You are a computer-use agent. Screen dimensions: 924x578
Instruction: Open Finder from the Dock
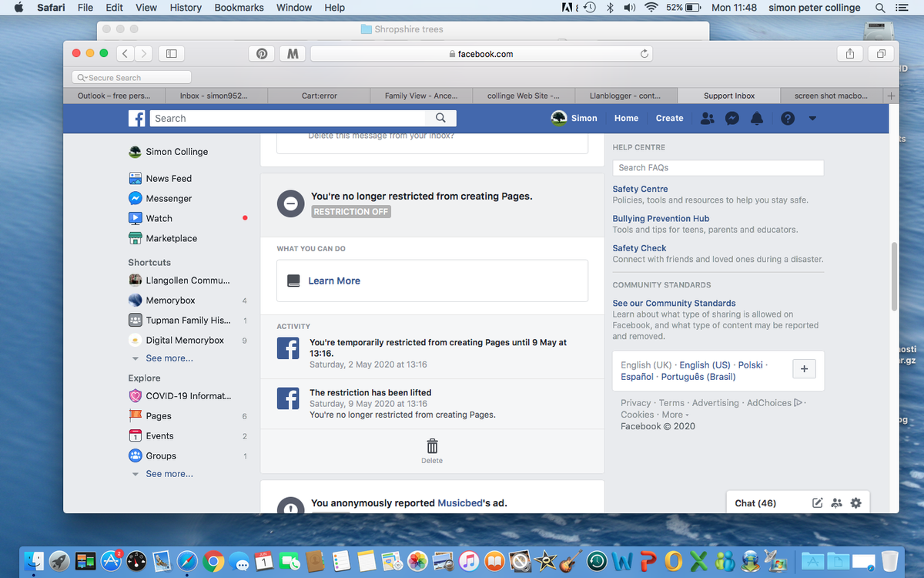click(x=34, y=562)
